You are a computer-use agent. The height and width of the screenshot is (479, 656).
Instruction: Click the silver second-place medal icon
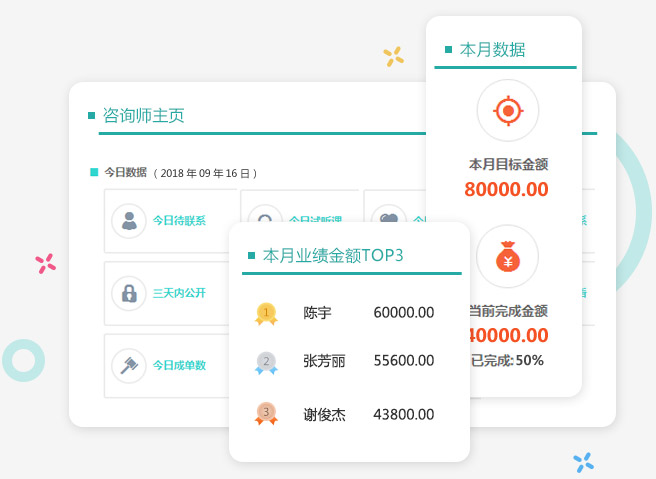point(266,362)
